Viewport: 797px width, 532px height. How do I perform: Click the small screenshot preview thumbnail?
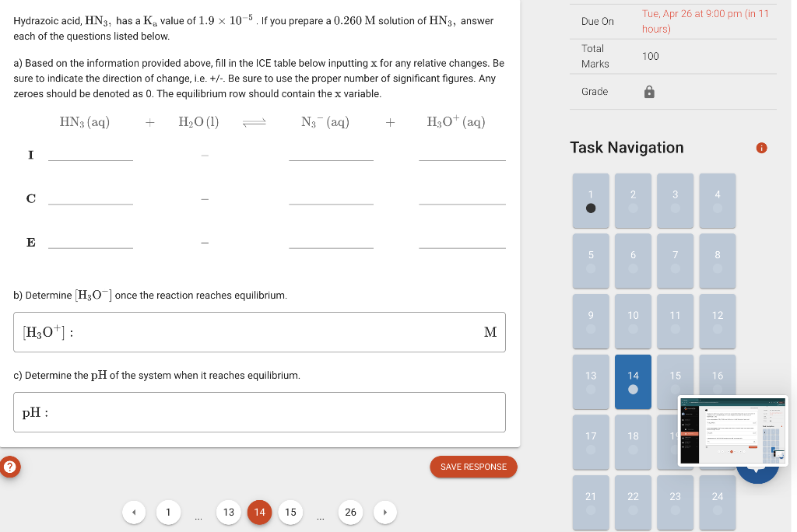point(733,431)
